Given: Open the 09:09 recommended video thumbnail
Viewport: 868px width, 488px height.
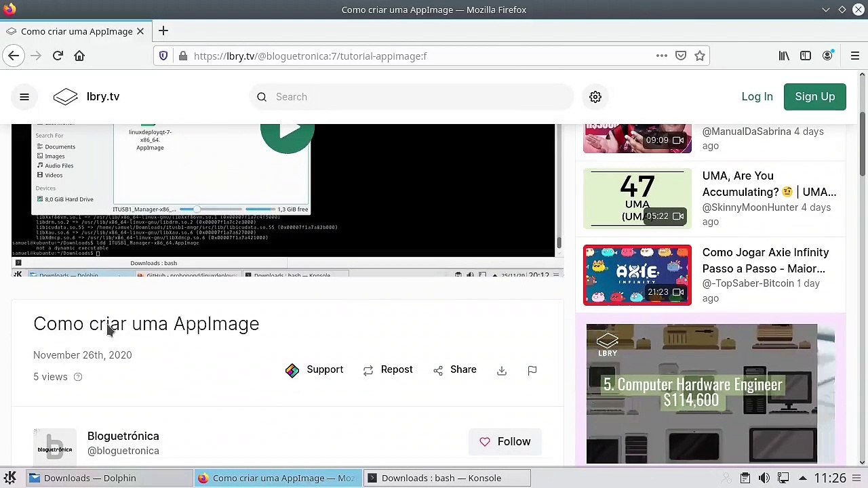Looking at the screenshot, I should click(637, 138).
